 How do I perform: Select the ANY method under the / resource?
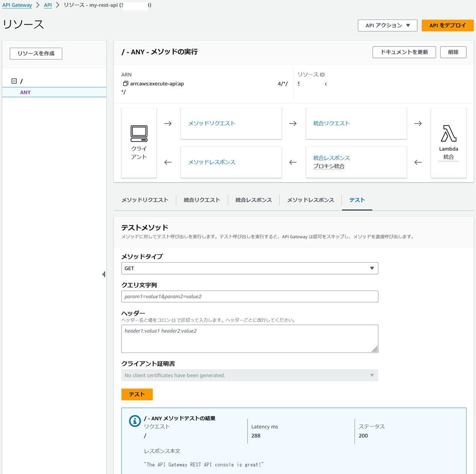click(25, 92)
